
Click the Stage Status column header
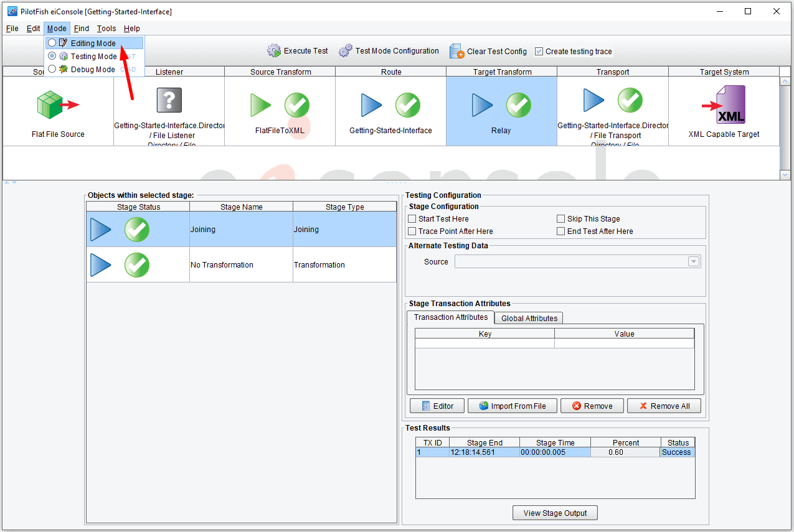pos(138,207)
